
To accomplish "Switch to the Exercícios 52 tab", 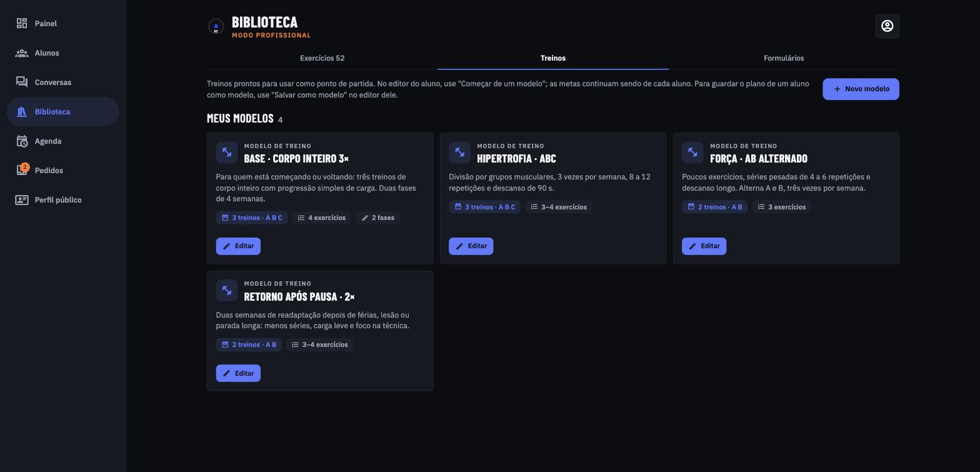I will (322, 58).
